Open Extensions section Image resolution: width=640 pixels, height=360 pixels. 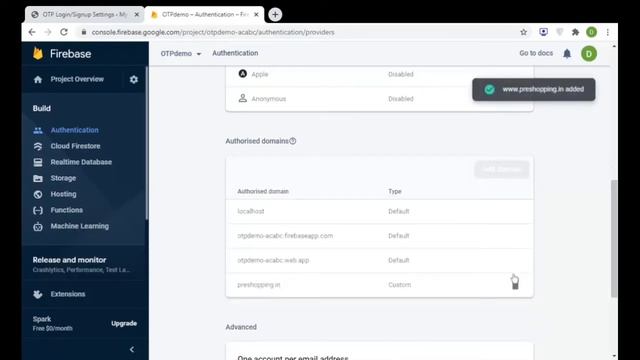[68, 294]
